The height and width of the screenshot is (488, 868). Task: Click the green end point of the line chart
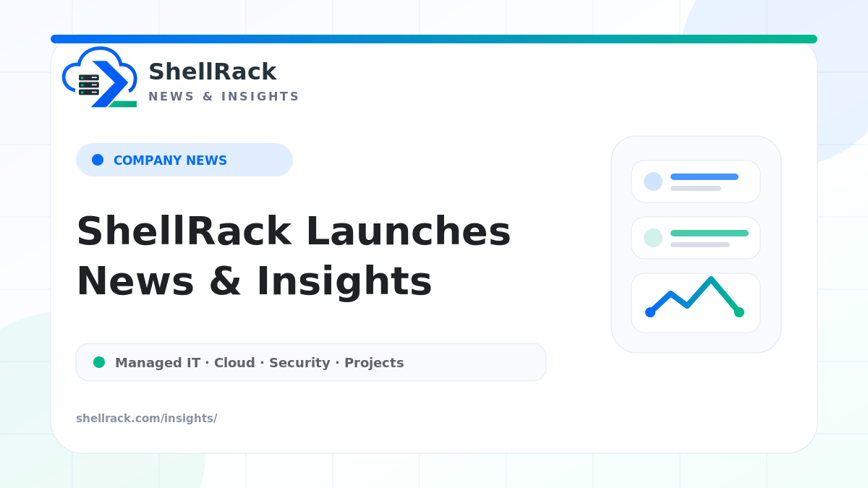tap(739, 312)
